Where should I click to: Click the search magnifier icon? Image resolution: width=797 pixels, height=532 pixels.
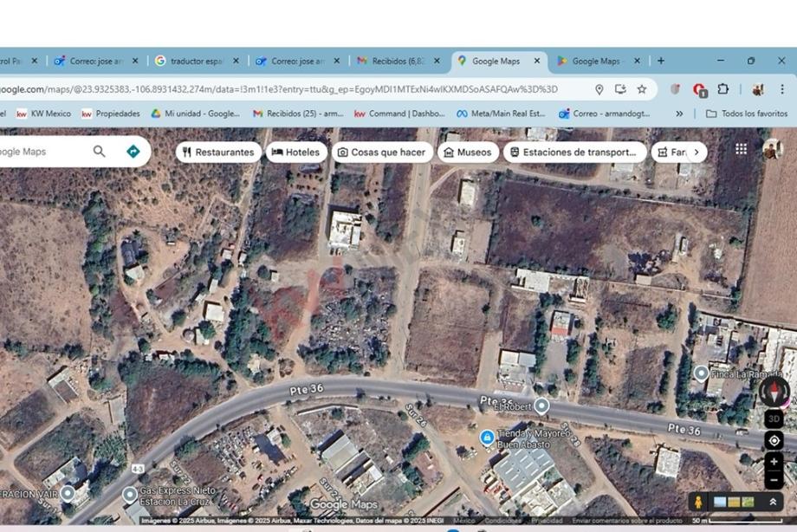click(100, 151)
